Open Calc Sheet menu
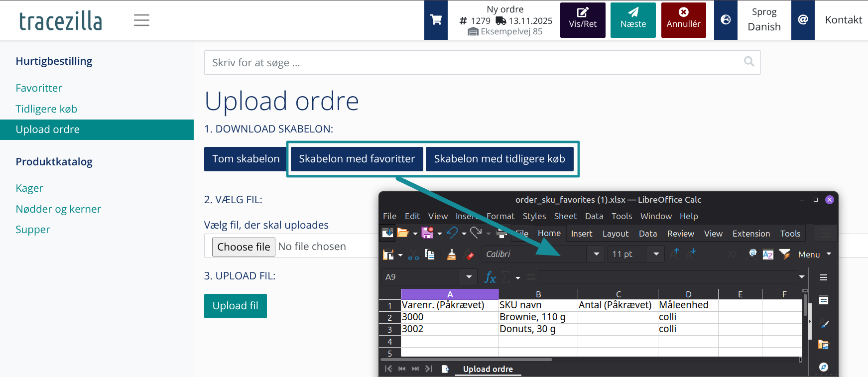The height and width of the screenshot is (377, 868). pos(565,216)
